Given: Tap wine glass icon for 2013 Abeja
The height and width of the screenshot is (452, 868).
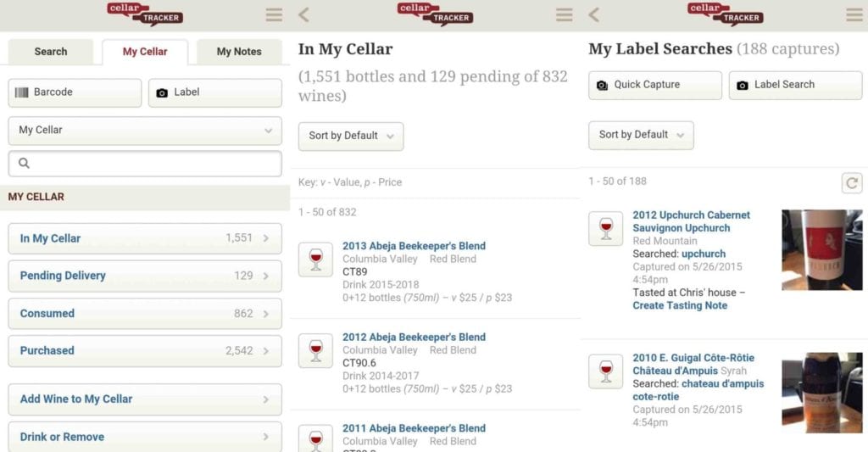Looking at the screenshot, I should pyautogui.click(x=315, y=259).
